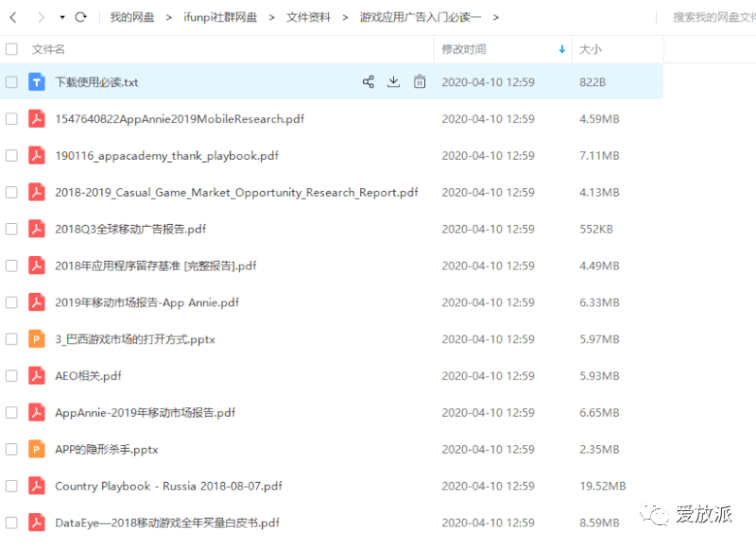Open file 190116_appacademy_thank_playbook.pdf
This screenshot has width=756, height=547.
[x=166, y=156]
